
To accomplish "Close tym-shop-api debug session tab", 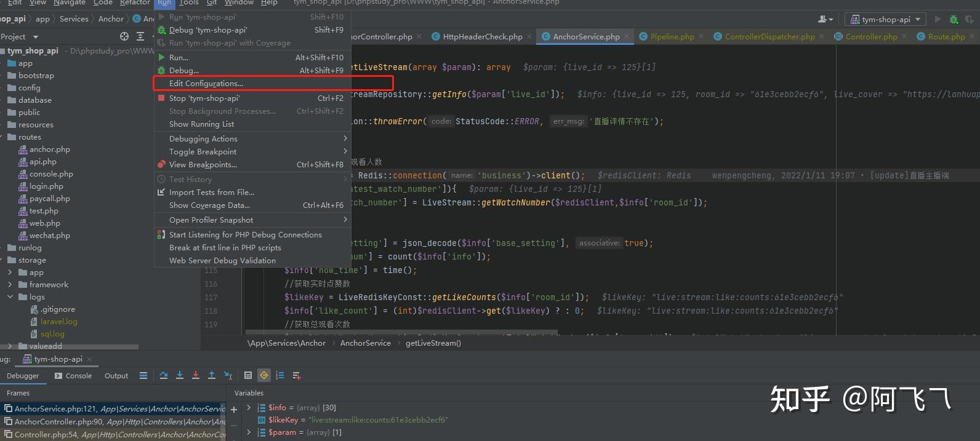I will point(89,359).
